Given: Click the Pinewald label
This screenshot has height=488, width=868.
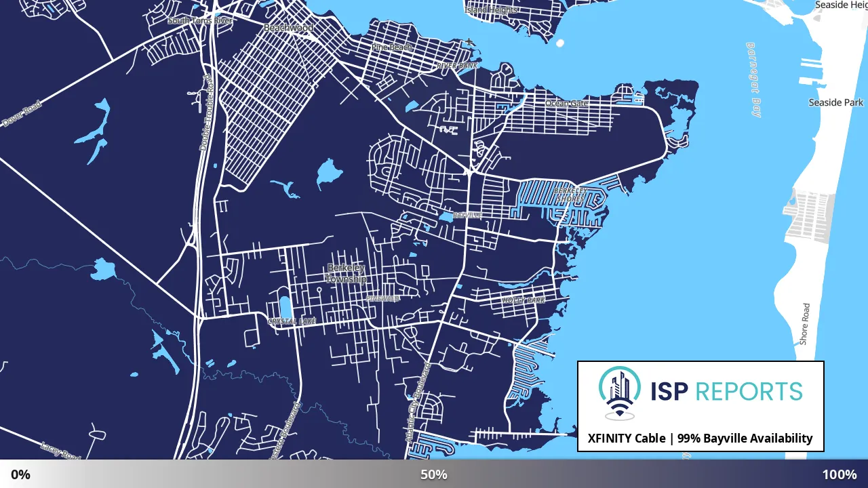Looking at the screenshot, I should point(382,298).
